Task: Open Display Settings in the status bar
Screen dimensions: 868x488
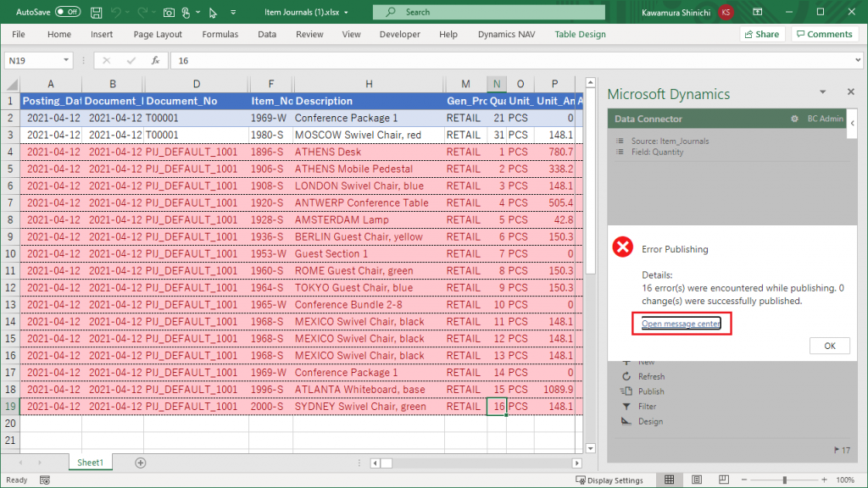Action: pyautogui.click(x=609, y=480)
